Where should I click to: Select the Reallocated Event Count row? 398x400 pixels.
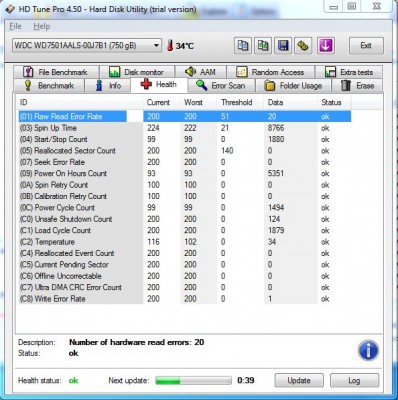point(185,253)
